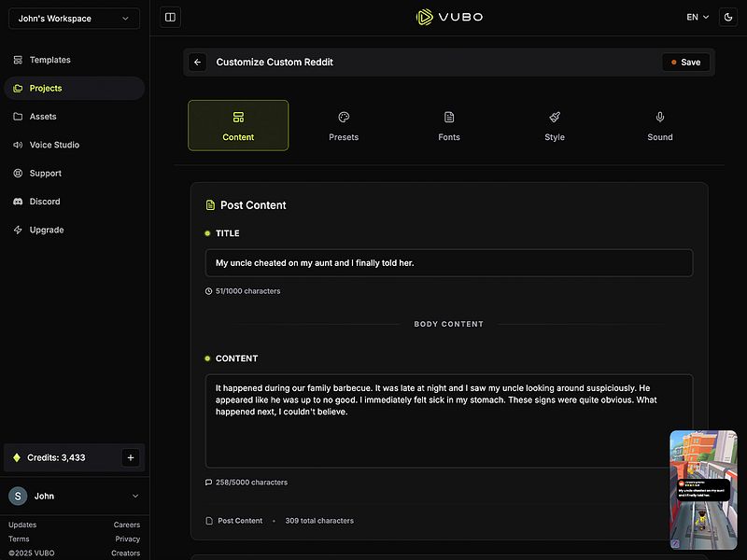Open Templates from the sidebar

click(x=49, y=60)
